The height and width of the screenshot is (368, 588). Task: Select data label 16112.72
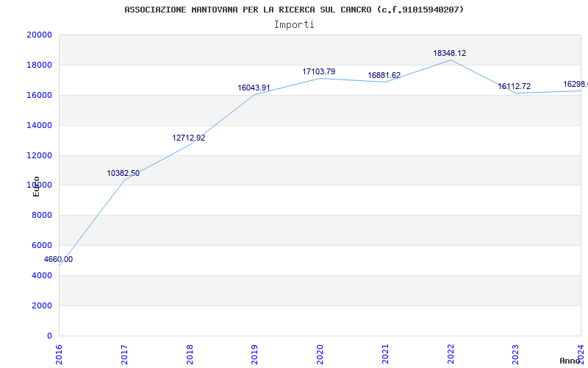tap(514, 87)
